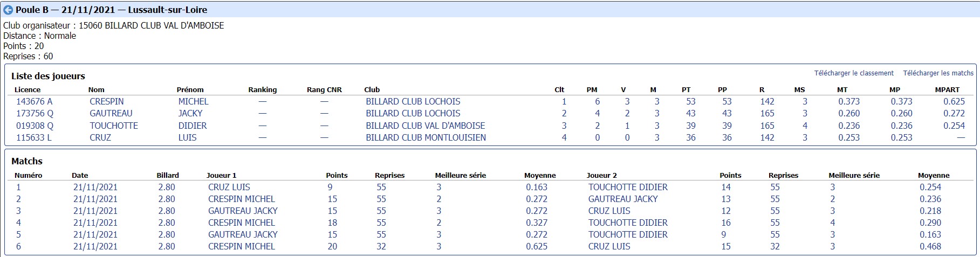
Task: Select licence number 173756 Q
Action: (35, 113)
